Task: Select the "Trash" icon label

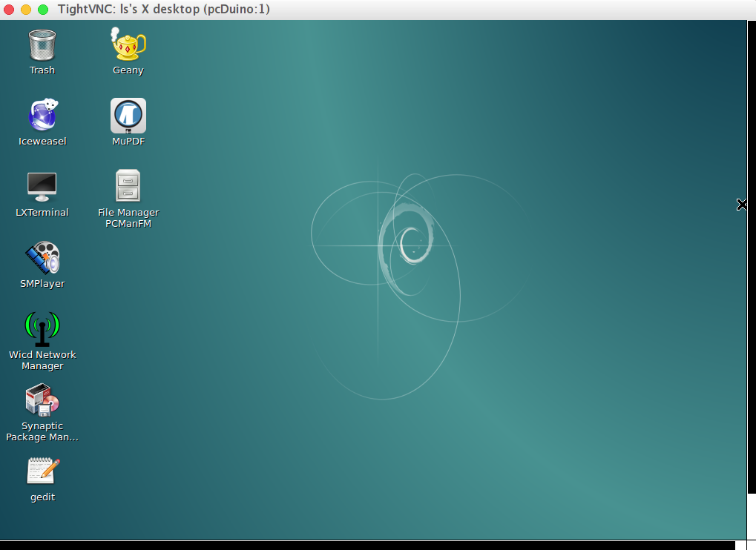Action: coord(42,70)
